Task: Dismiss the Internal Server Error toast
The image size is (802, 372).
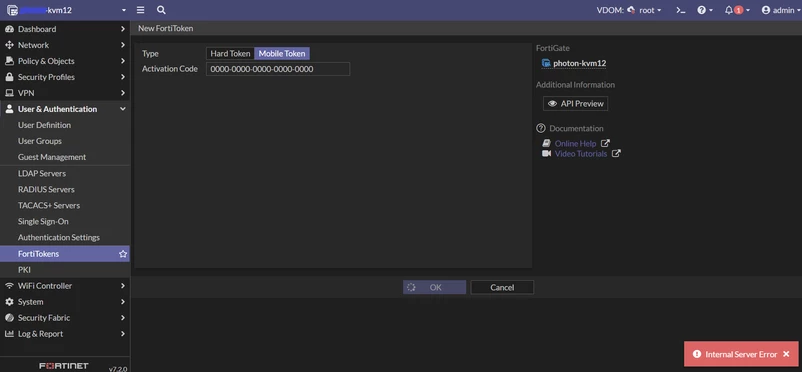Action: click(x=786, y=354)
